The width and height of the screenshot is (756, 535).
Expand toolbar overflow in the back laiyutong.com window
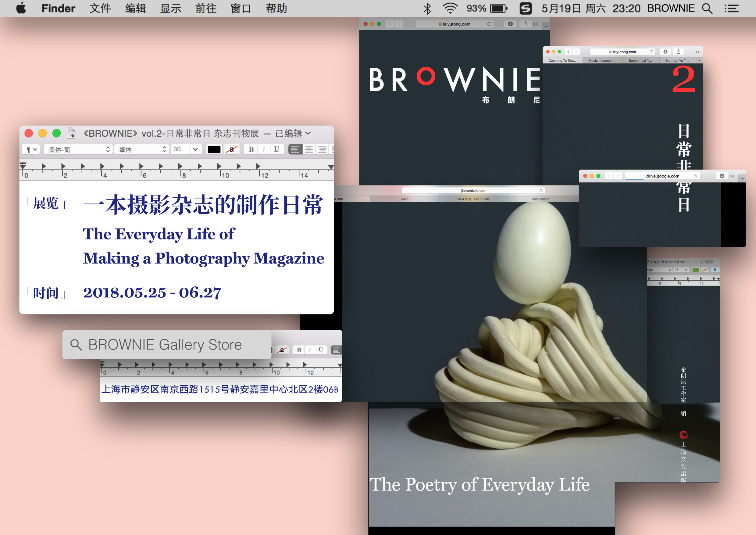pos(536,24)
